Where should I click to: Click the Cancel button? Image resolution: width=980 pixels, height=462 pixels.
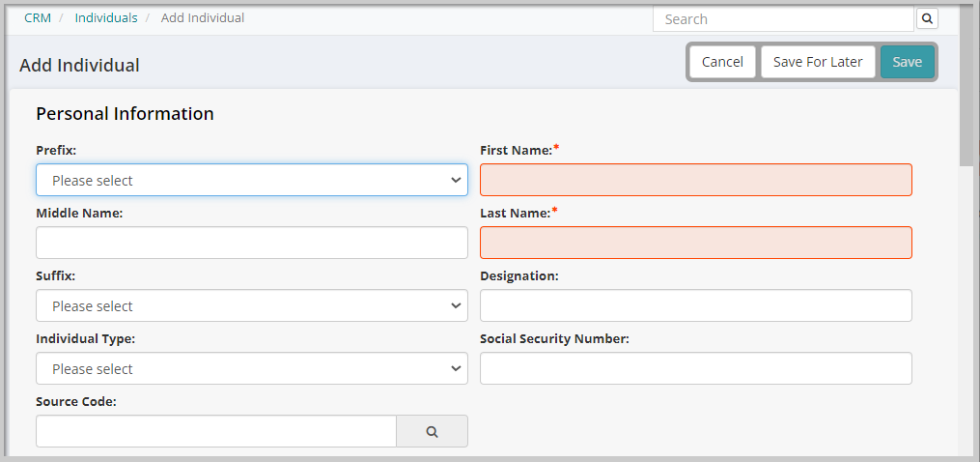click(x=722, y=62)
